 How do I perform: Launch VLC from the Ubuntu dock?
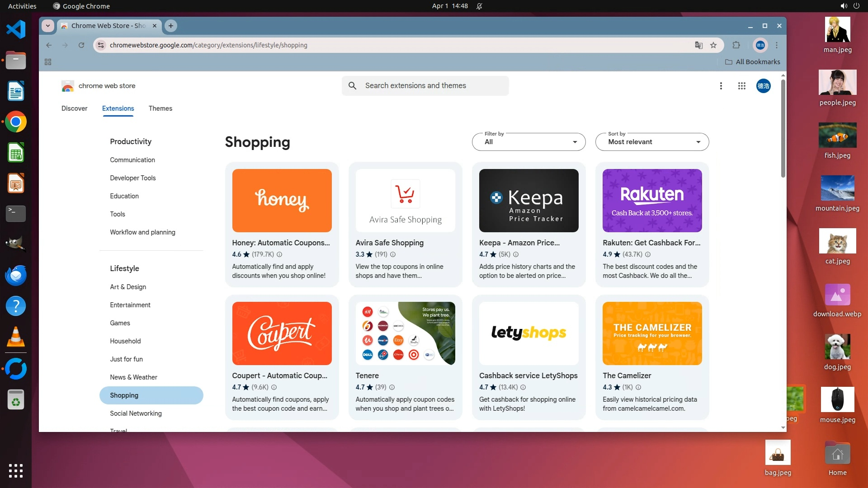[x=16, y=337]
